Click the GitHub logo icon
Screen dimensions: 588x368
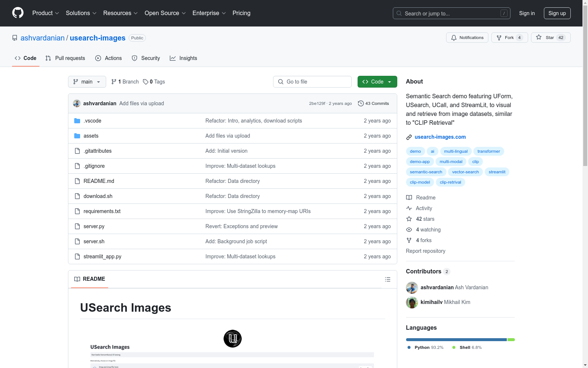coord(18,13)
